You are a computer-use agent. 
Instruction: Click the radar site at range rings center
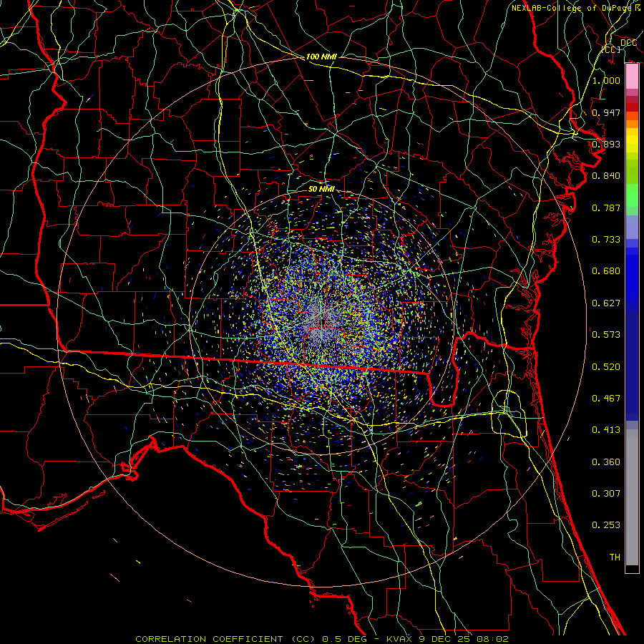tap(321, 323)
